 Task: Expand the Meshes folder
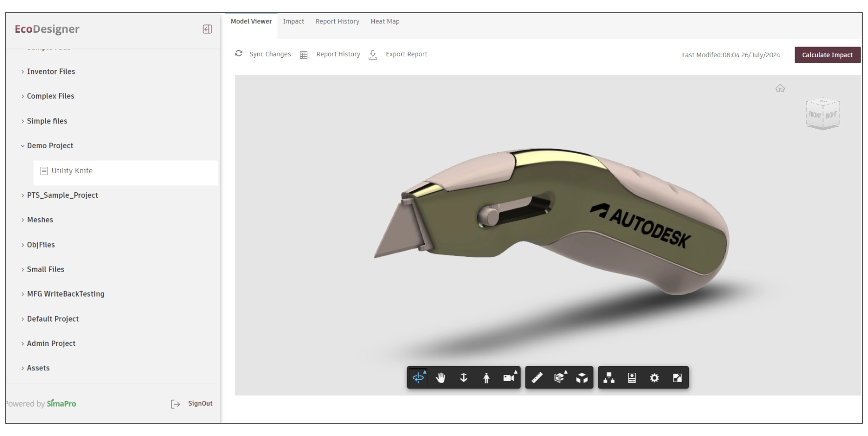tap(23, 220)
